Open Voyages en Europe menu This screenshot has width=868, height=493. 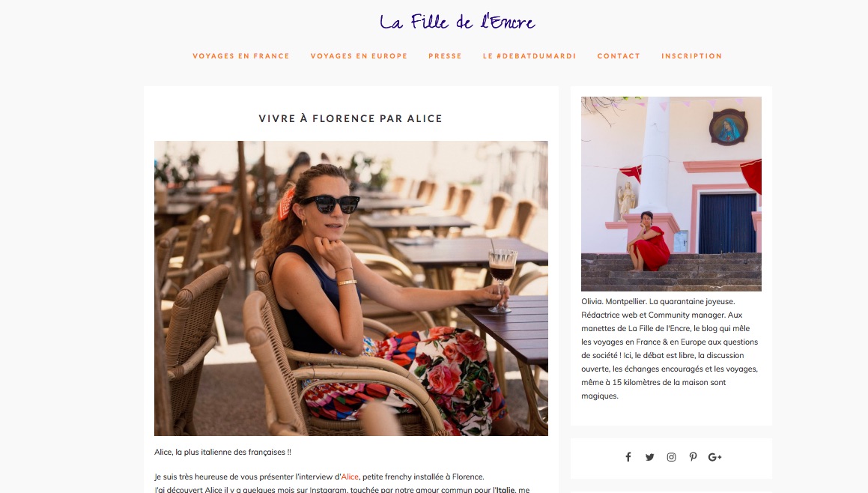pos(359,56)
